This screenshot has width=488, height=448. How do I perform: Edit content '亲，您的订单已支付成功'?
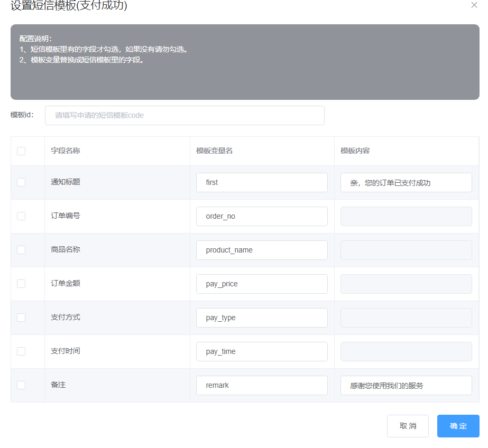coord(406,182)
